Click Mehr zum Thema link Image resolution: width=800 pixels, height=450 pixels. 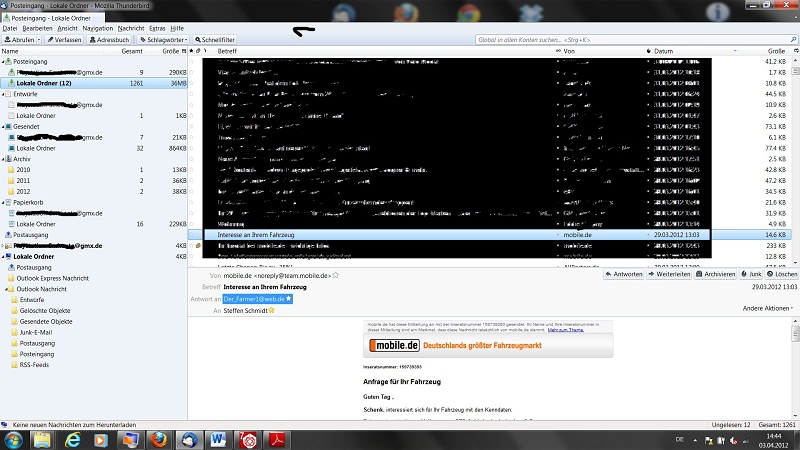pyautogui.click(x=565, y=330)
